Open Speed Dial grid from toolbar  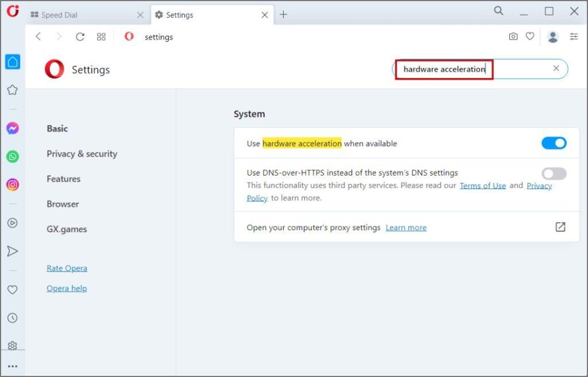pos(101,37)
